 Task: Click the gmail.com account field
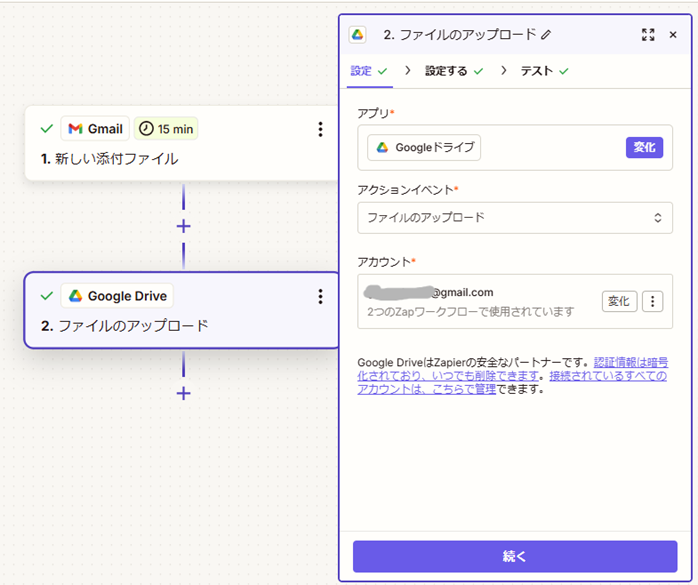pos(515,301)
